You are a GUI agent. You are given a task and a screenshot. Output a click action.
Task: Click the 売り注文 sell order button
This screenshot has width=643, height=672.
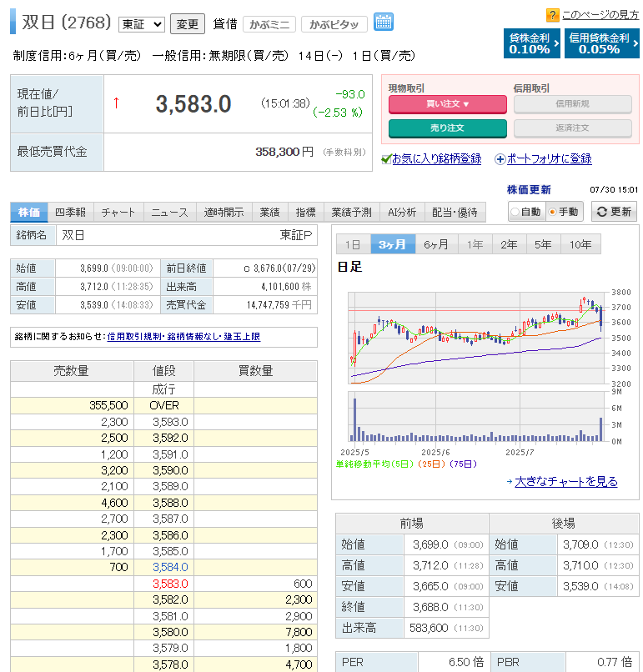pos(448,128)
